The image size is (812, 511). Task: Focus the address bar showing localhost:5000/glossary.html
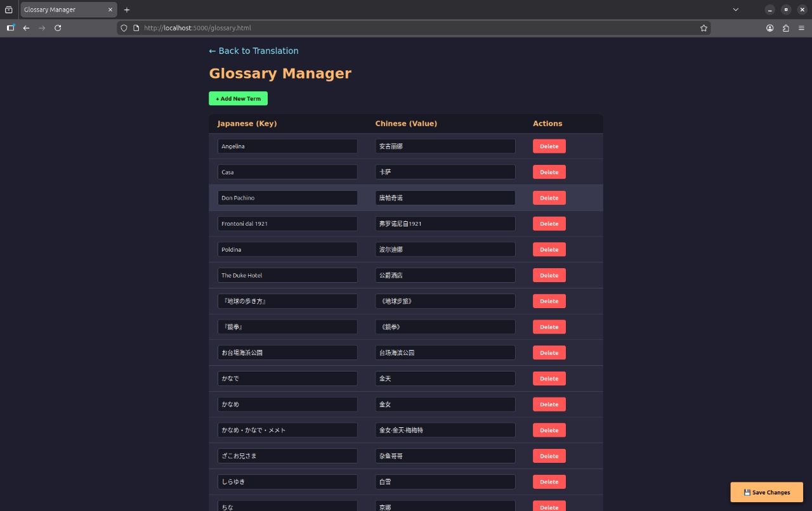point(412,28)
